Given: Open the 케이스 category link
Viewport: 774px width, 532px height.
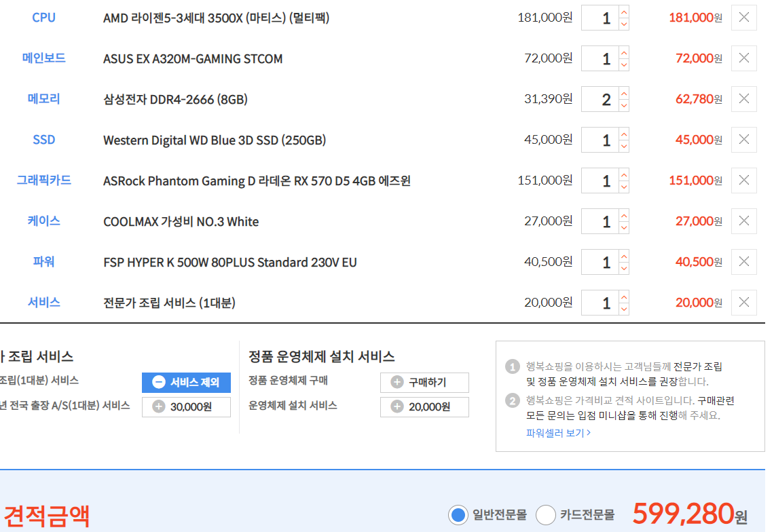Looking at the screenshot, I should click(44, 221).
